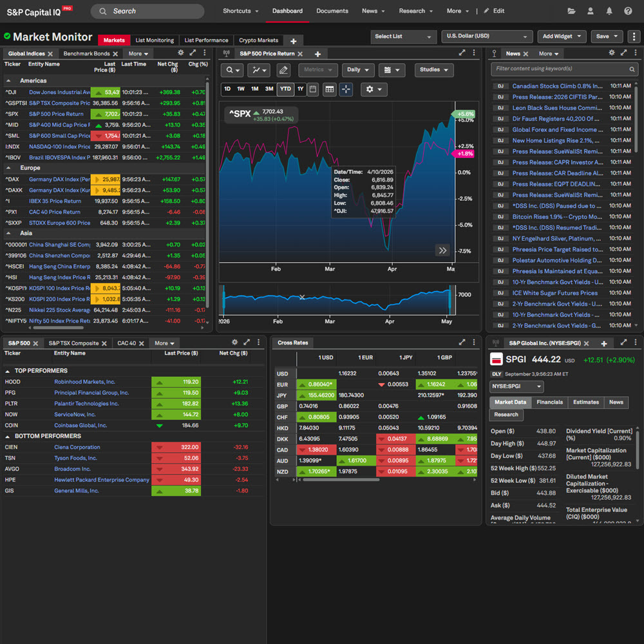Click the chart scroll-forward double chevron
The height and width of the screenshot is (644, 644).
point(442,251)
